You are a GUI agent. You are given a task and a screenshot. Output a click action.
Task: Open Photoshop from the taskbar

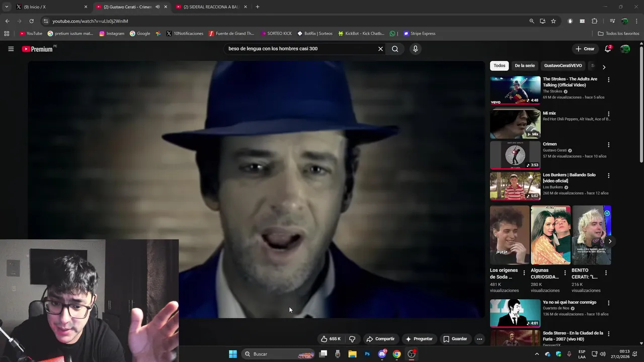click(x=367, y=354)
